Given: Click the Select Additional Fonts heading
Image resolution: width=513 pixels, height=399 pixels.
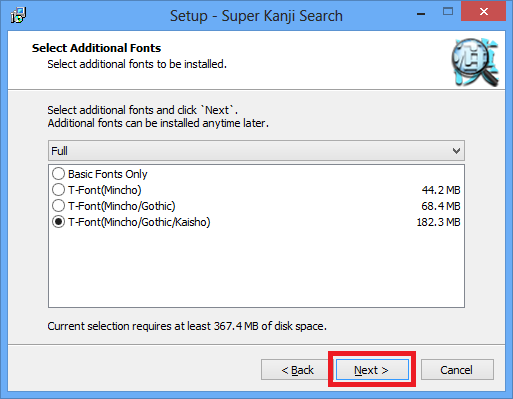Looking at the screenshot, I should click(96, 48).
